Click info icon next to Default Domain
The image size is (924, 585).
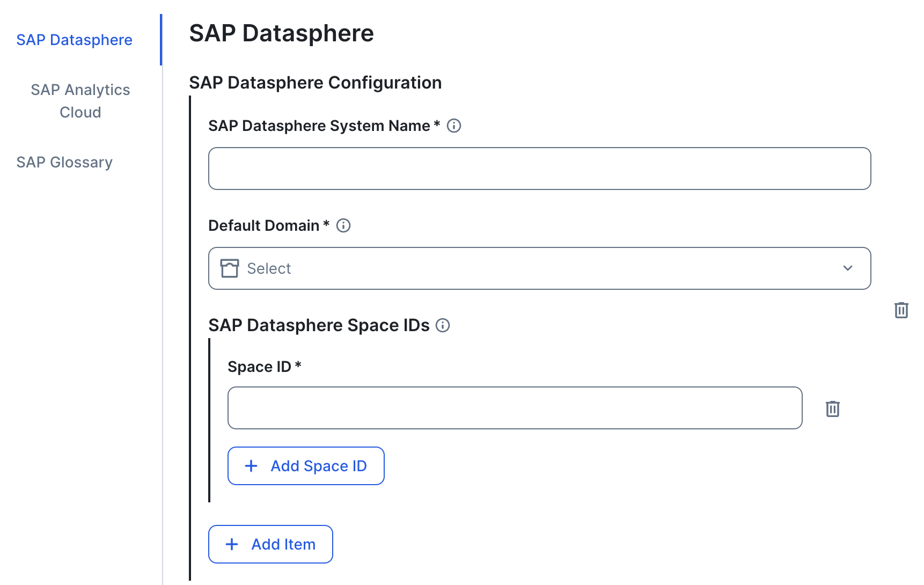pos(343,225)
